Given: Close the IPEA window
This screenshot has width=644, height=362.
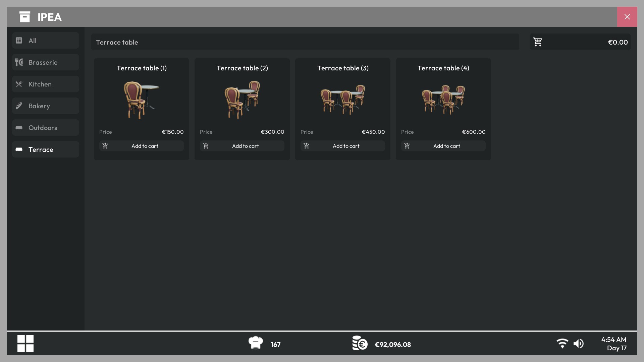Looking at the screenshot, I should [x=627, y=17].
